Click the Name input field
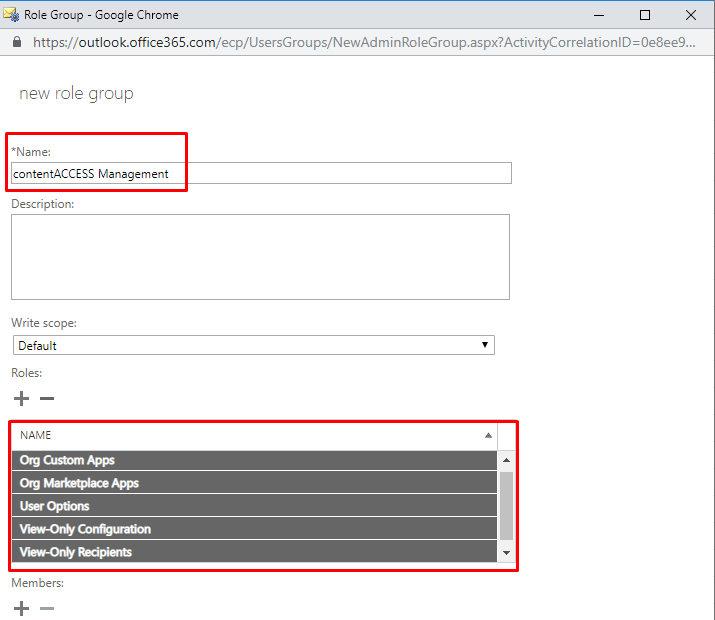Viewport: 715px width, 620px height. (x=260, y=173)
